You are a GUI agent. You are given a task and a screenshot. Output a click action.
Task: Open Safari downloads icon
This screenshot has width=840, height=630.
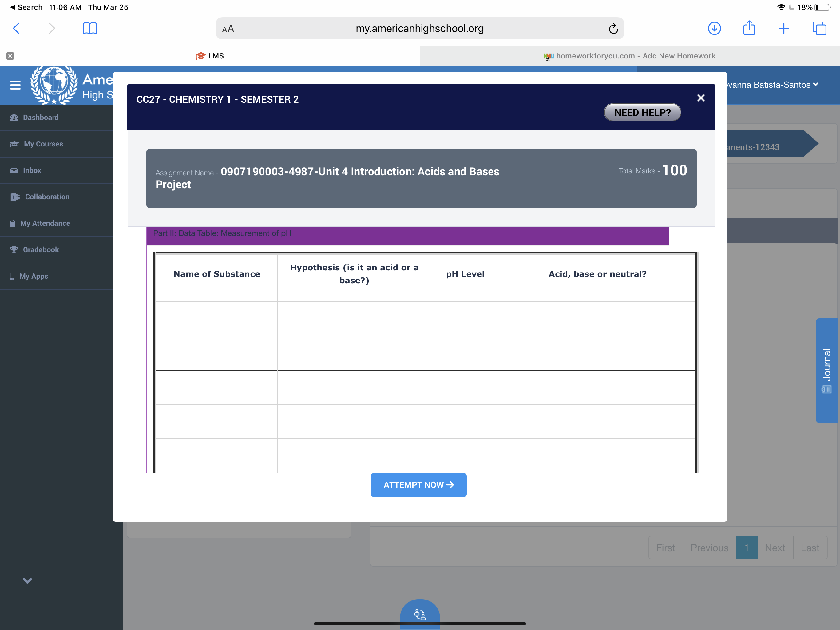pos(714,29)
